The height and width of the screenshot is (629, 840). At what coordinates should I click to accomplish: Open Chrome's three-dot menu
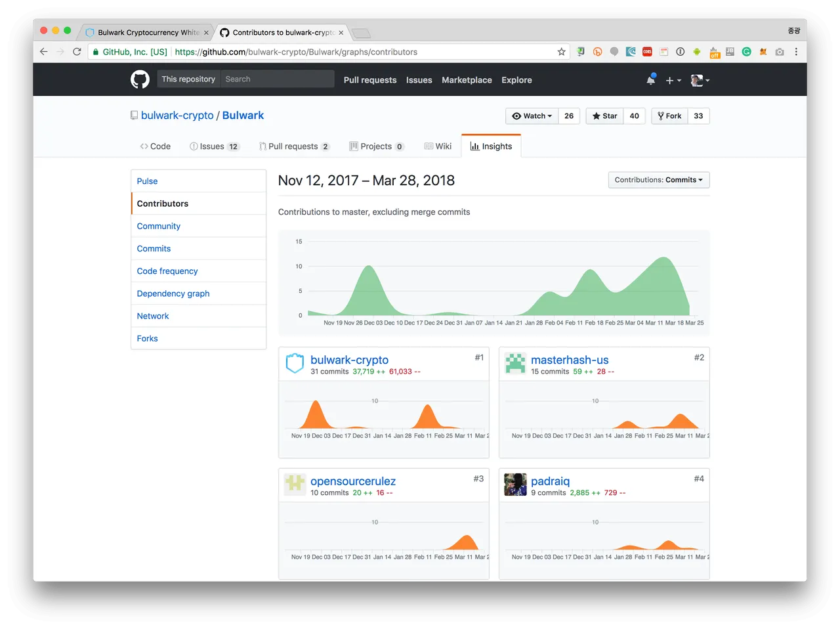point(796,52)
